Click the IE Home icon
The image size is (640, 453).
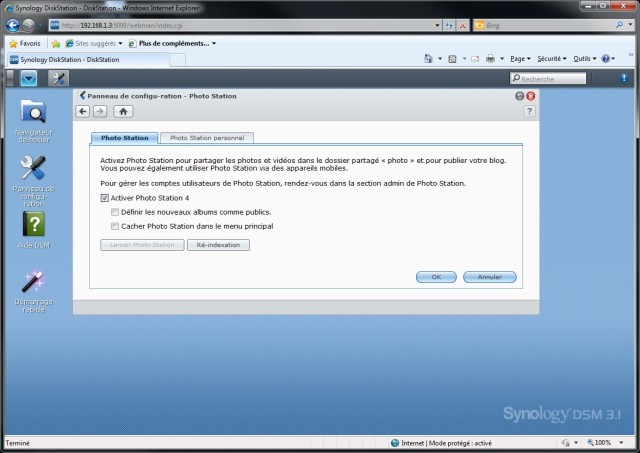[428, 59]
